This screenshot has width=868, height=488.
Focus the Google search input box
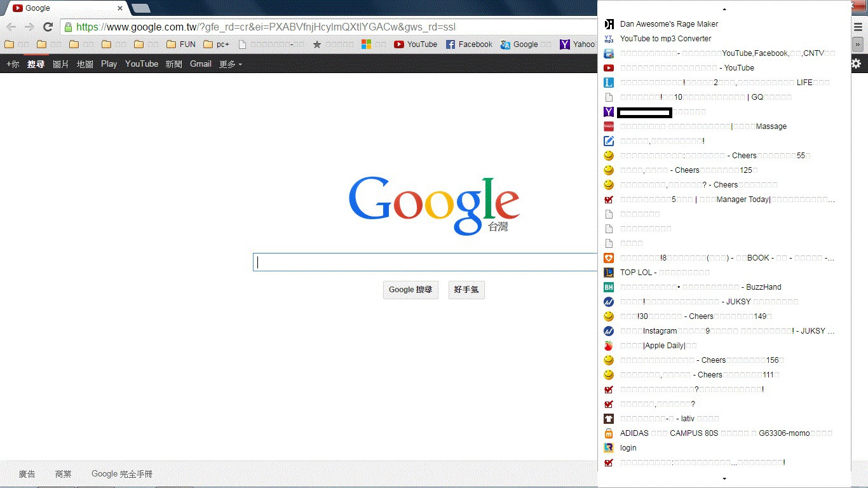[x=424, y=262]
